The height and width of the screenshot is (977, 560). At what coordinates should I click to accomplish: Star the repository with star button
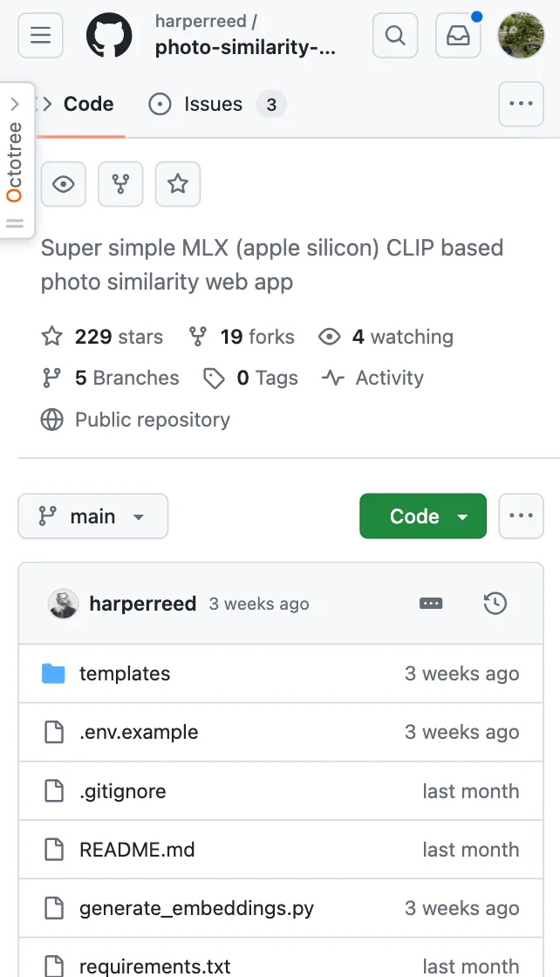(x=178, y=184)
